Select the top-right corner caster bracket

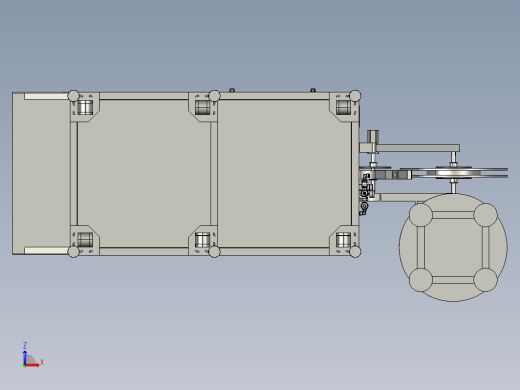pyautogui.click(x=344, y=107)
